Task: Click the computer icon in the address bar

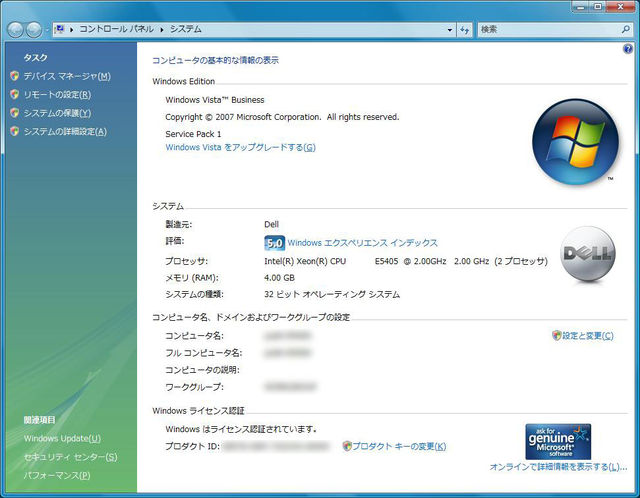Action: [60, 29]
